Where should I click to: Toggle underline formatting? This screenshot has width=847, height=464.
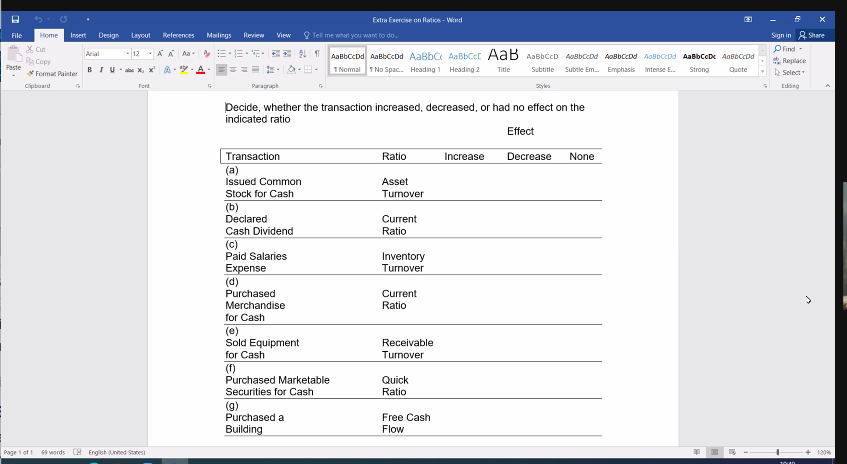coord(112,70)
